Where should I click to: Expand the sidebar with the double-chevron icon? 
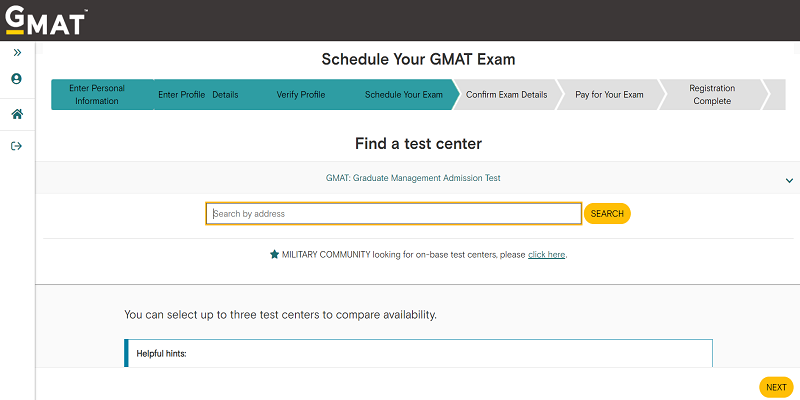click(x=17, y=52)
